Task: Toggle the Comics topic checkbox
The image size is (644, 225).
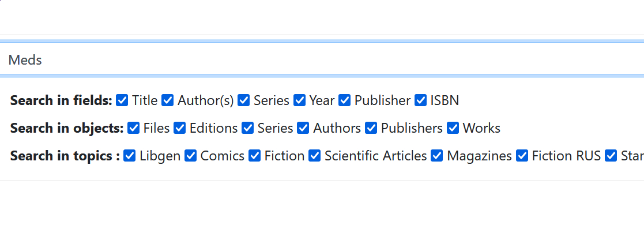Action: (x=191, y=156)
